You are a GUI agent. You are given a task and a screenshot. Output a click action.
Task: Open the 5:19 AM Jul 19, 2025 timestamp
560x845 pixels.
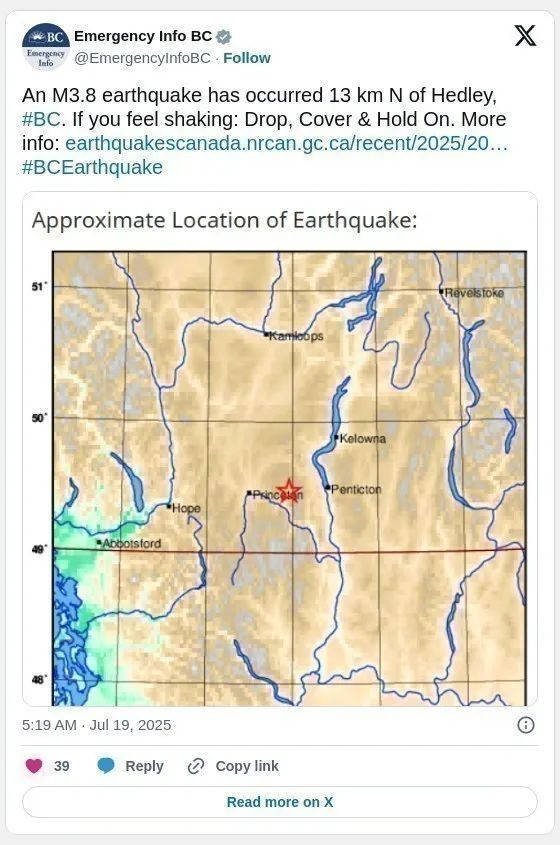96,725
